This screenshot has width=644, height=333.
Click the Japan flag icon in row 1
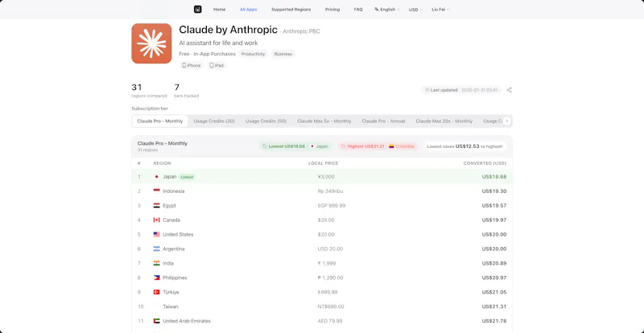(156, 177)
